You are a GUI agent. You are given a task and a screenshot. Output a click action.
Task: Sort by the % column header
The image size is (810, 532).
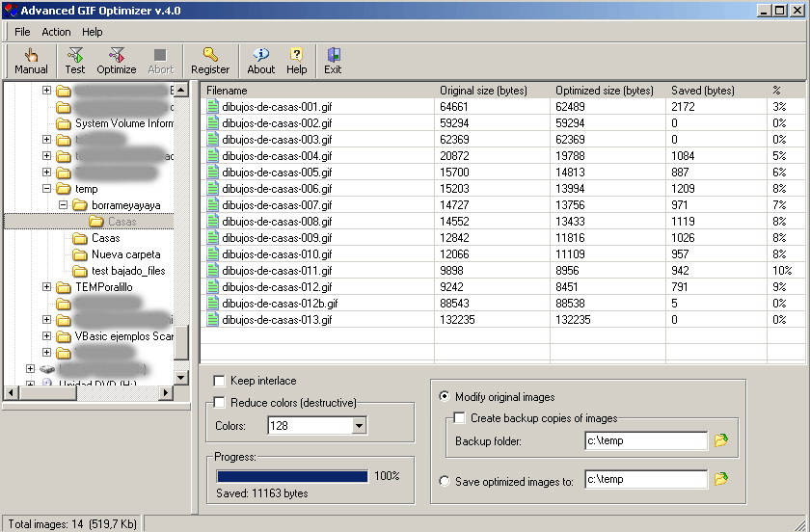pos(785,91)
